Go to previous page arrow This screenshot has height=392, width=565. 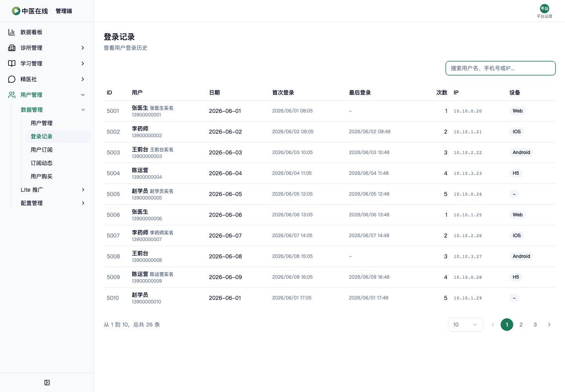(493, 325)
